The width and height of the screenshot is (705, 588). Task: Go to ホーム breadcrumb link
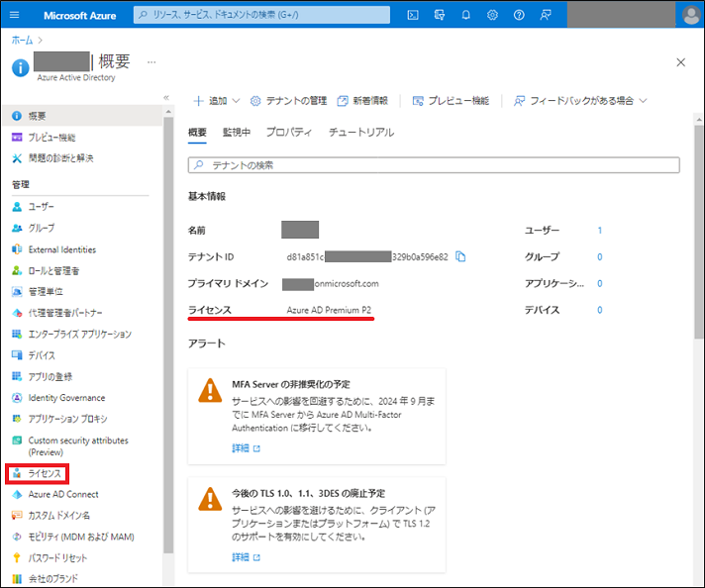coord(22,40)
